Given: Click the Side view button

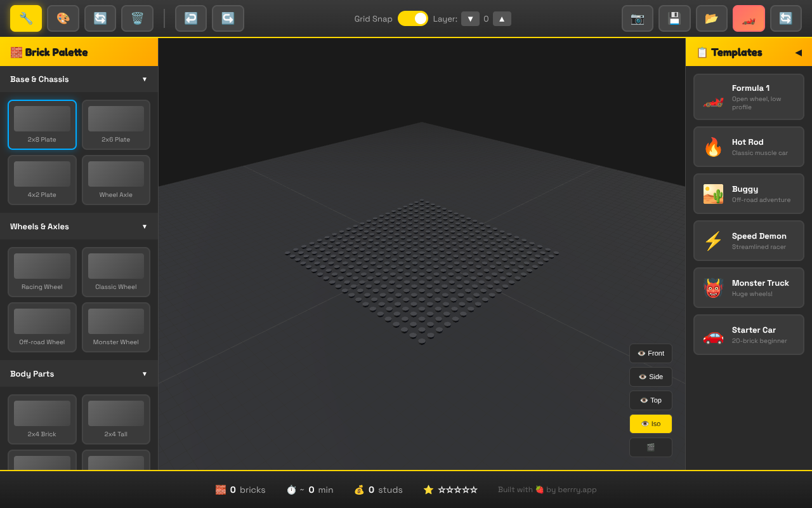Looking at the screenshot, I should tap(650, 377).
